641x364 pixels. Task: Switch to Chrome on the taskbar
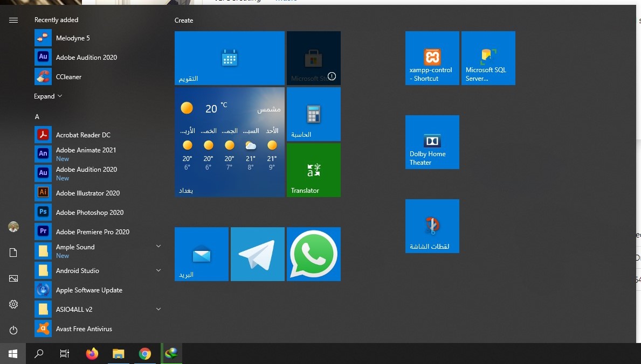click(x=144, y=353)
